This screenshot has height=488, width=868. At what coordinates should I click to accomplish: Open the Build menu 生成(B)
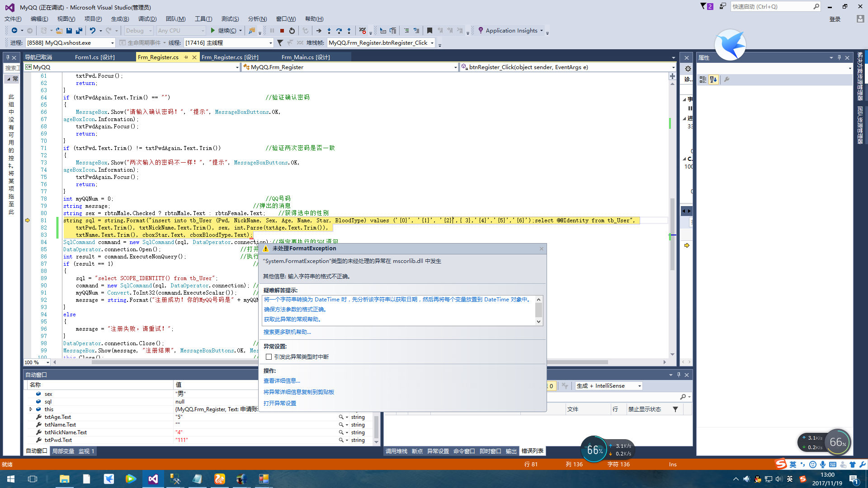coord(120,19)
